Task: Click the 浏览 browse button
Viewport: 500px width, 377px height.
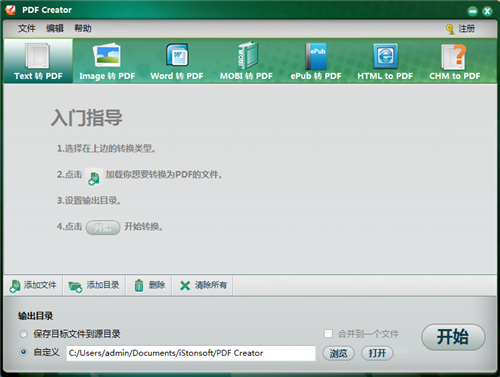Action: [x=338, y=353]
